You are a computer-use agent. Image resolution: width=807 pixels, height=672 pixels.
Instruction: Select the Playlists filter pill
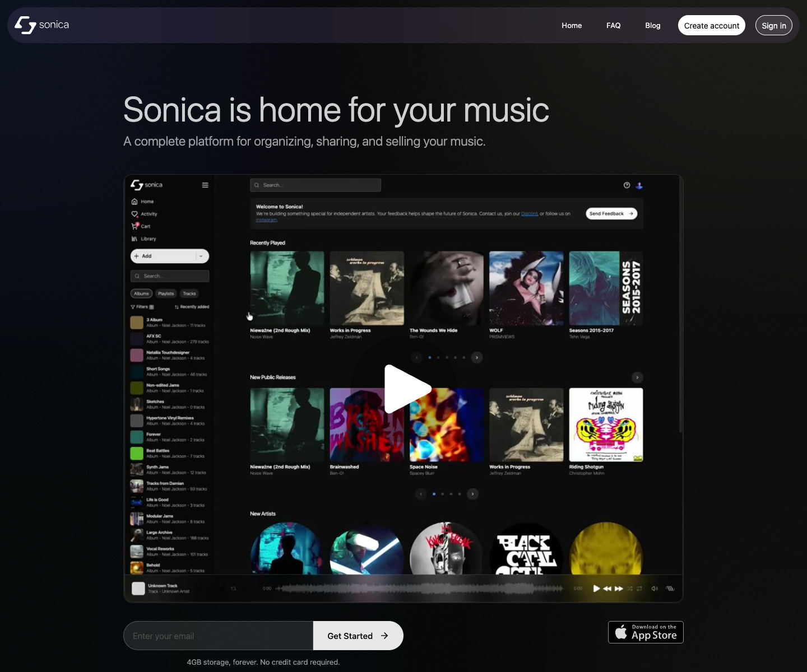[166, 293]
